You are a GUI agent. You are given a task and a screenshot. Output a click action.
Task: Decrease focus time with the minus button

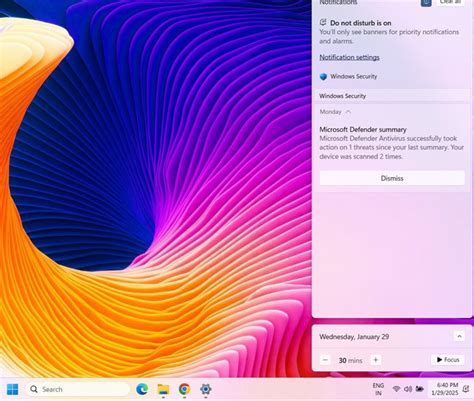point(325,360)
